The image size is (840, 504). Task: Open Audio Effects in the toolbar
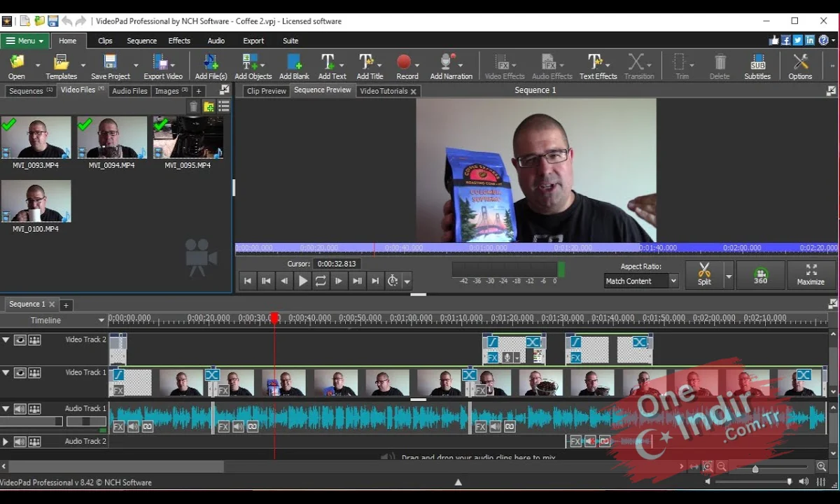click(x=552, y=67)
